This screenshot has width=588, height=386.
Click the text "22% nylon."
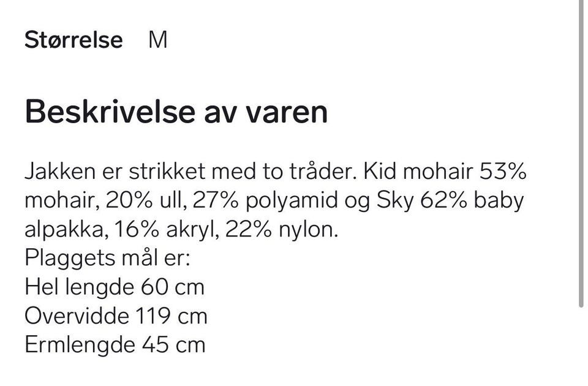point(281,230)
